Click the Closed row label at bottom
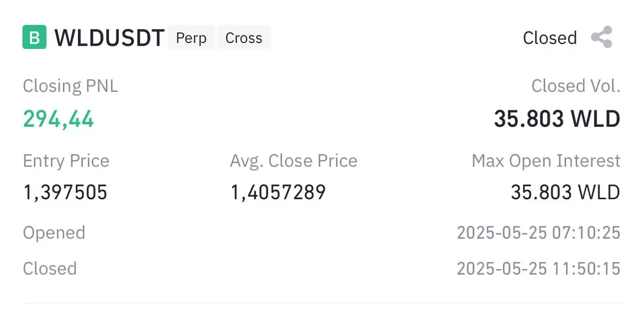 coord(50,269)
